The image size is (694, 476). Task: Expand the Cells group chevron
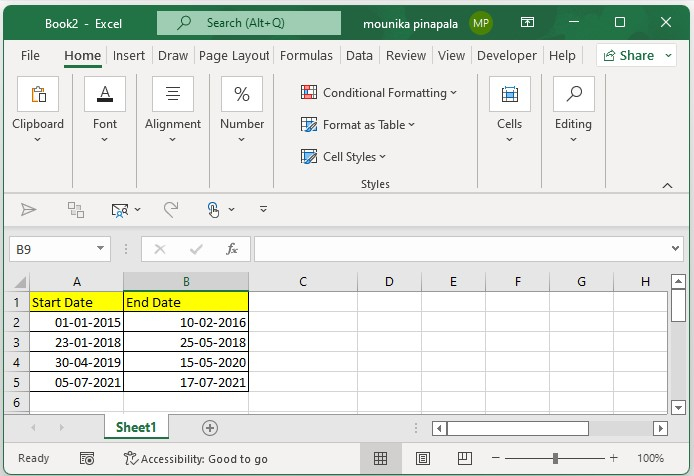[x=509, y=139]
